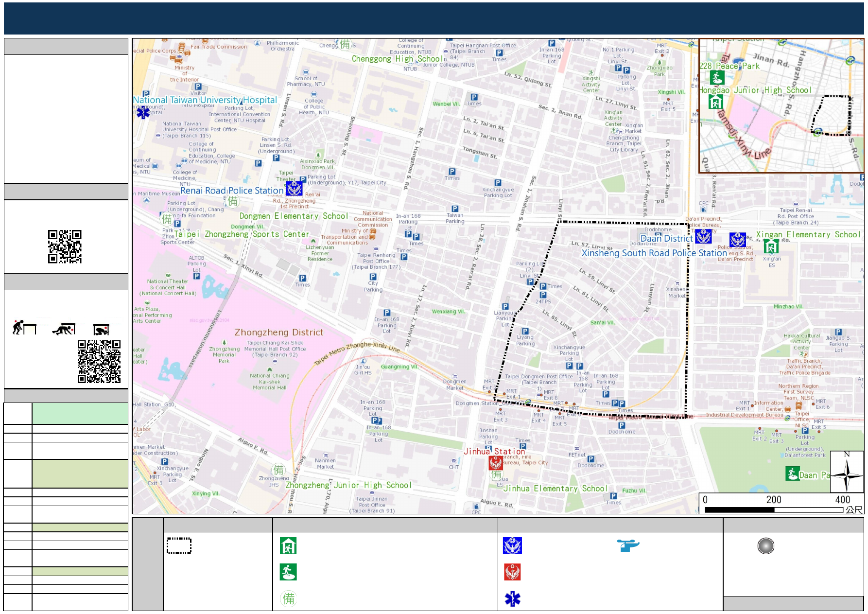Viewport: 868px width, 614px height.
Task: Click the 'National Chiang Kai-shek Memorial Hall' label
Action: click(270, 382)
